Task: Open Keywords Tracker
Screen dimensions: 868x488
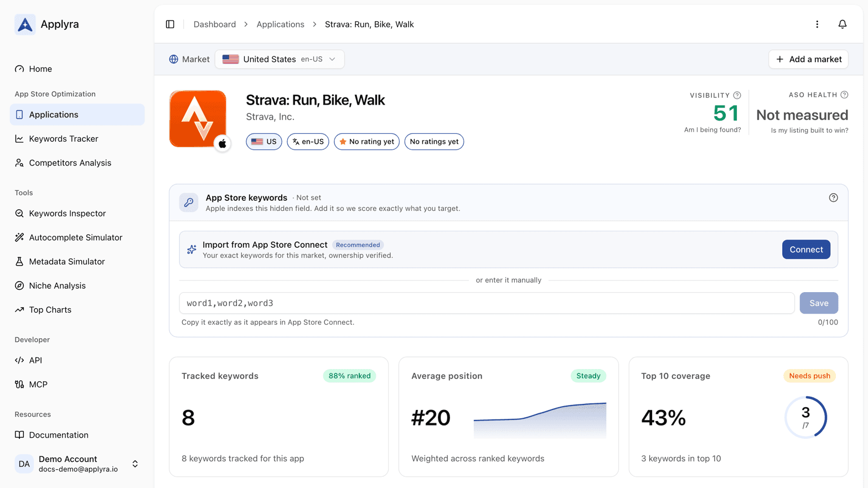Action: coord(77,139)
